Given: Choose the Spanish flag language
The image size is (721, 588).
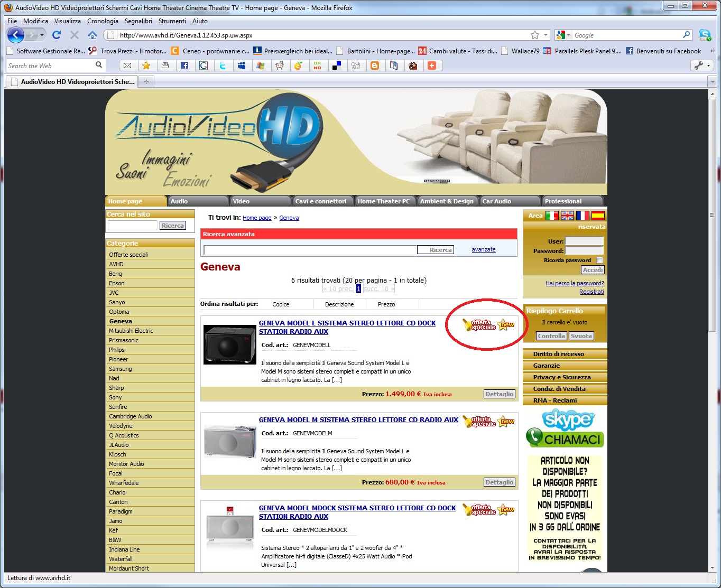Looking at the screenshot, I should coord(598,216).
